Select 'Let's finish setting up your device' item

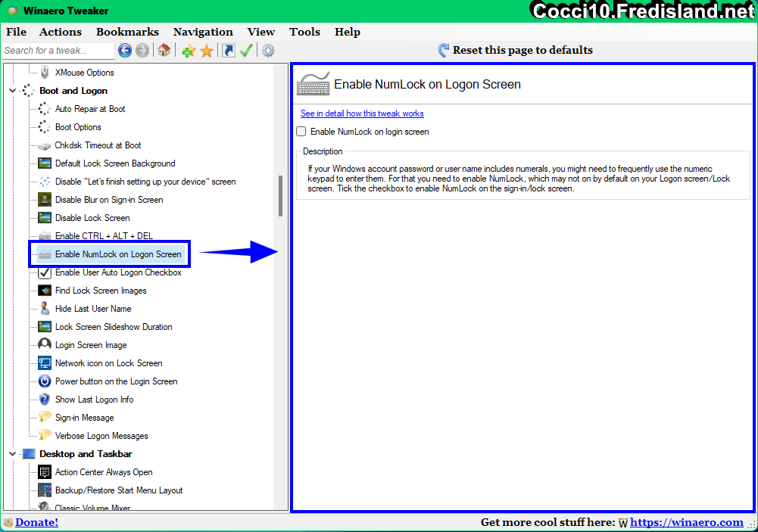pos(145,182)
